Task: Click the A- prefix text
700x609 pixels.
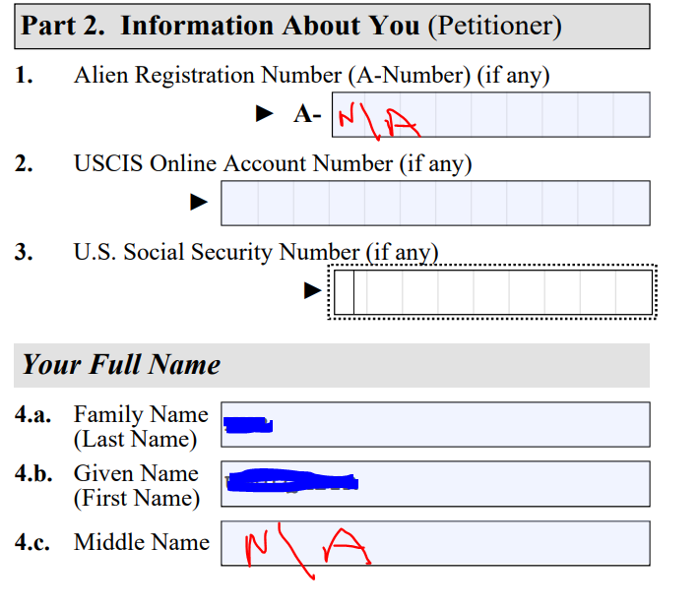Action: point(307,114)
